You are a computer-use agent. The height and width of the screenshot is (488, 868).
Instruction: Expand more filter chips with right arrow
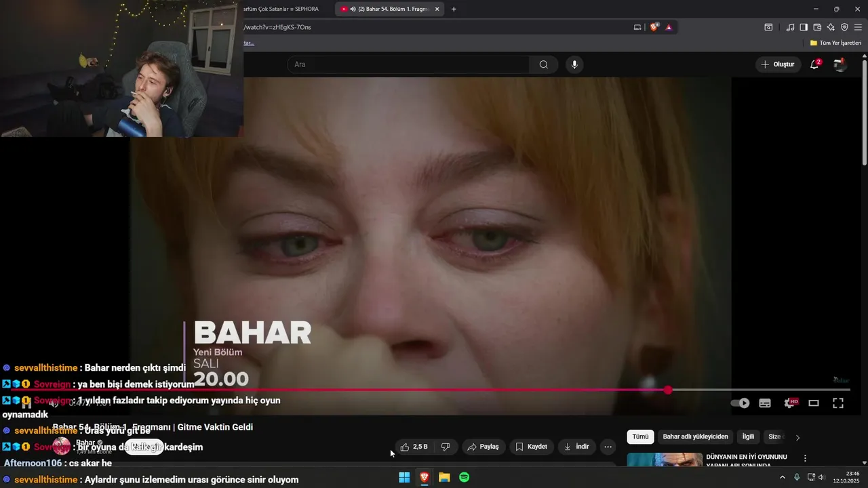point(797,437)
